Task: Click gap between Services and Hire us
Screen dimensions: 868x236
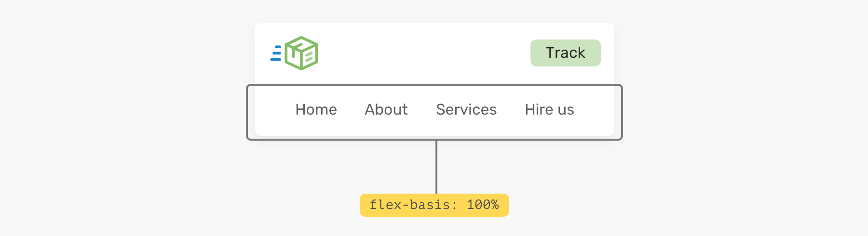Action: tap(511, 110)
